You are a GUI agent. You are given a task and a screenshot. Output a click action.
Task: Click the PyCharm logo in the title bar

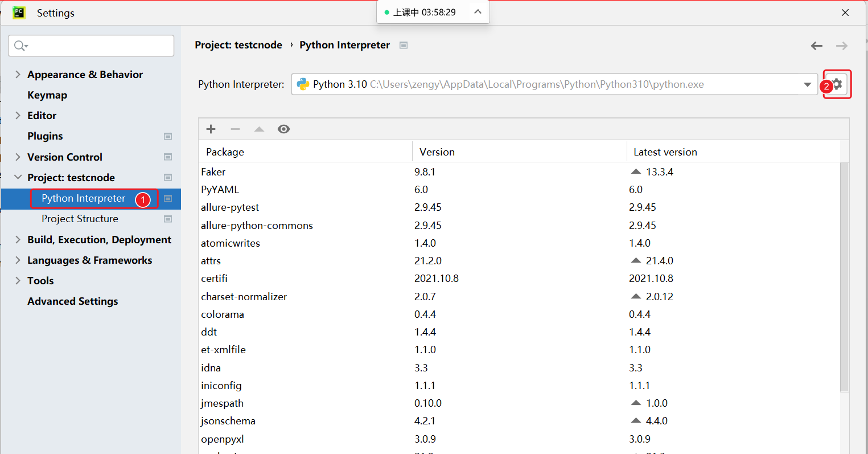[19, 12]
